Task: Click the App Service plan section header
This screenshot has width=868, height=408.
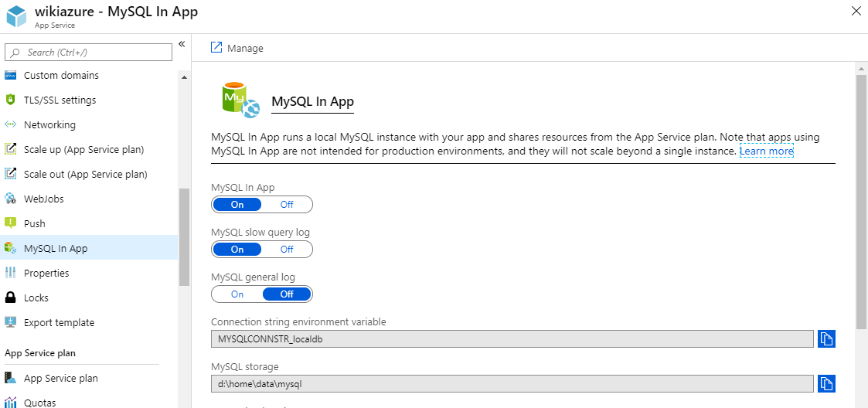Action: click(40, 352)
